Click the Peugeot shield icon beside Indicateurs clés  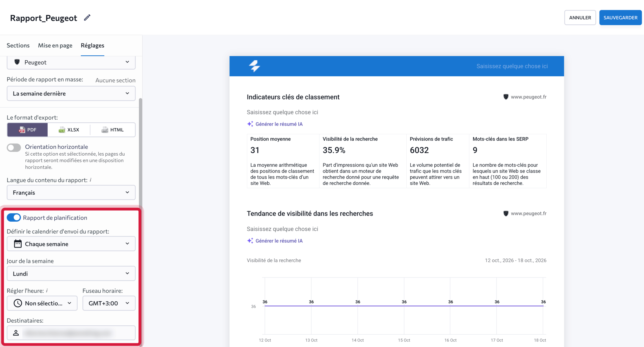(x=506, y=97)
